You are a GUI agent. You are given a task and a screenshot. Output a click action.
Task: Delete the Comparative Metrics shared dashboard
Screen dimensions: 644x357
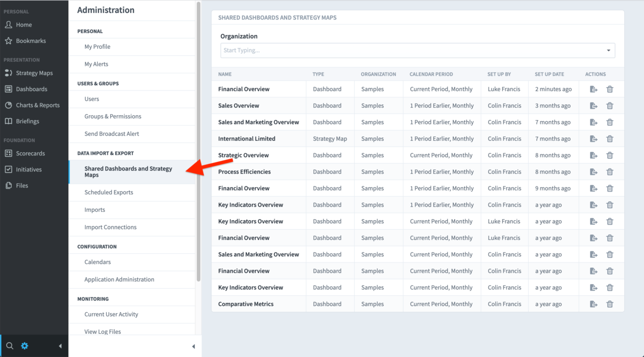tap(610, 304)
